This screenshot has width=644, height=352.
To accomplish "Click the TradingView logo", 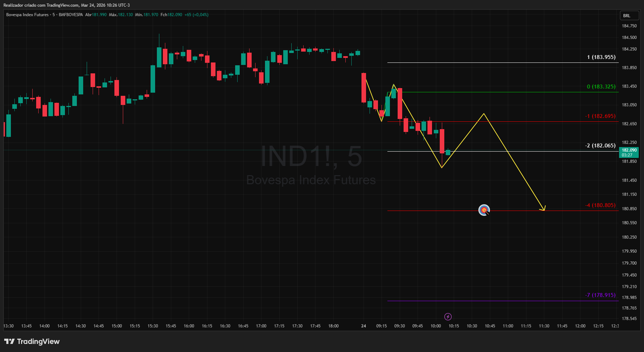I will point(32,341).
